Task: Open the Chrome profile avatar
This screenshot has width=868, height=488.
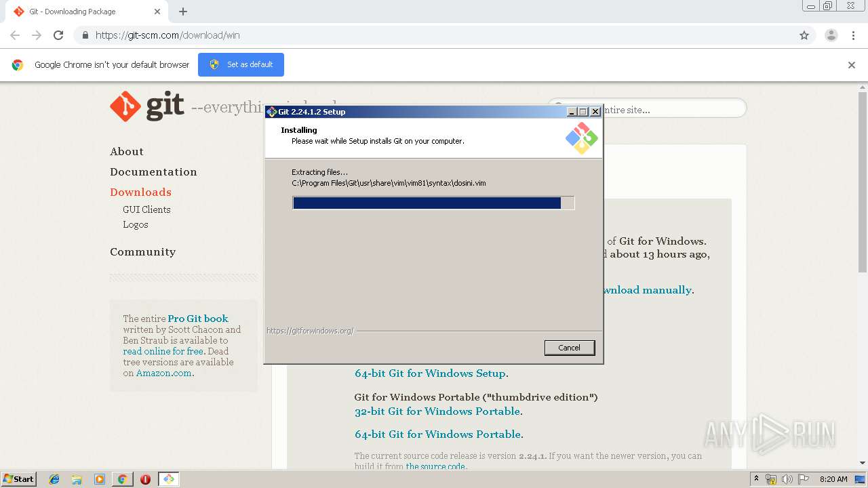Action: 831,35
